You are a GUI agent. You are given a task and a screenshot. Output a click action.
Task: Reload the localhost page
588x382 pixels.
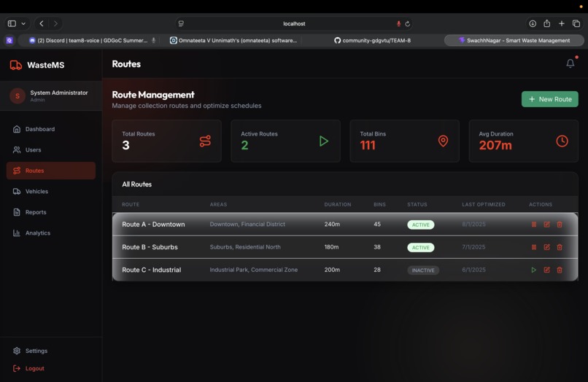408,24
